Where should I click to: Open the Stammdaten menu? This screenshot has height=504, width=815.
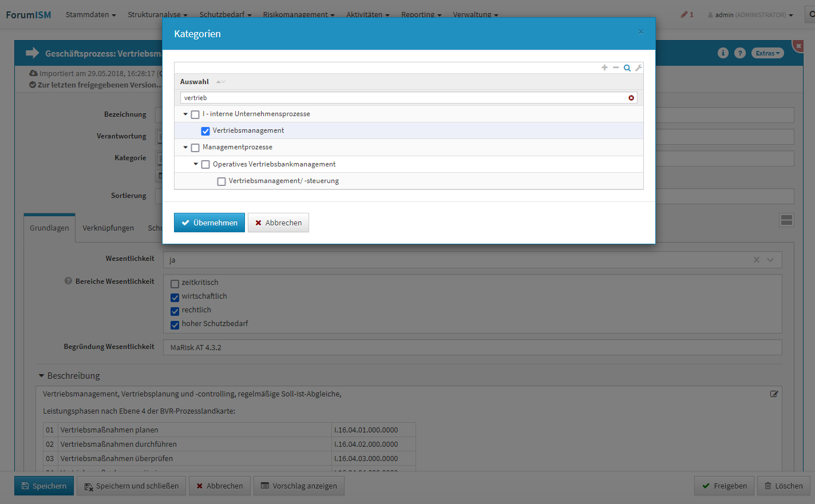pos(90,14)
